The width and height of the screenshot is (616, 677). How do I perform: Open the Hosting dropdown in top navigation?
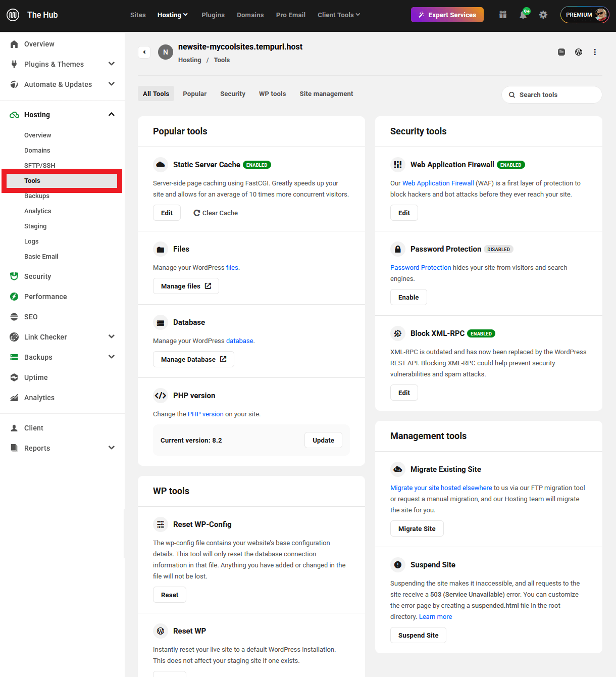tap(173, 15)
